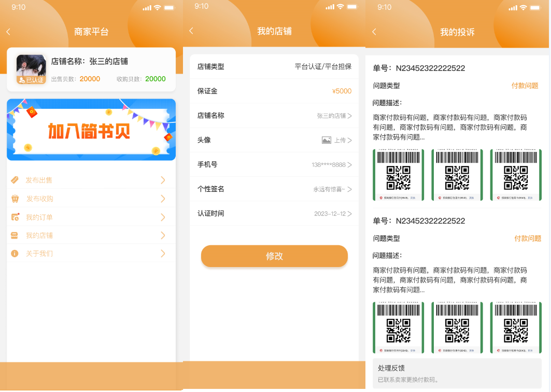Click the order icon beside 我的订单
The width and height of the screenshot is (551, 392).
click(x=15, y=217)
